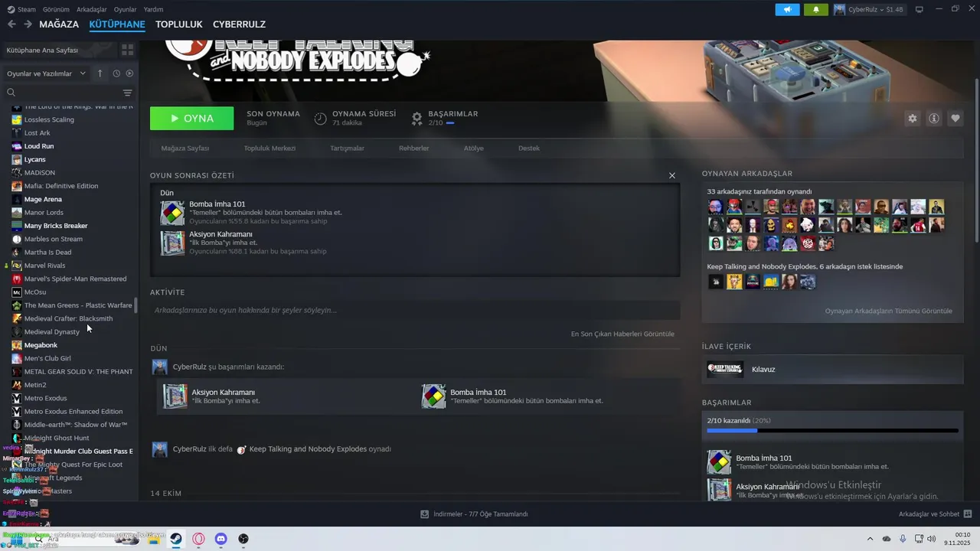Click the green OYNA play button
Viewport: 980px width, 551px height.
pyautogui.click(x=191, y=119)
